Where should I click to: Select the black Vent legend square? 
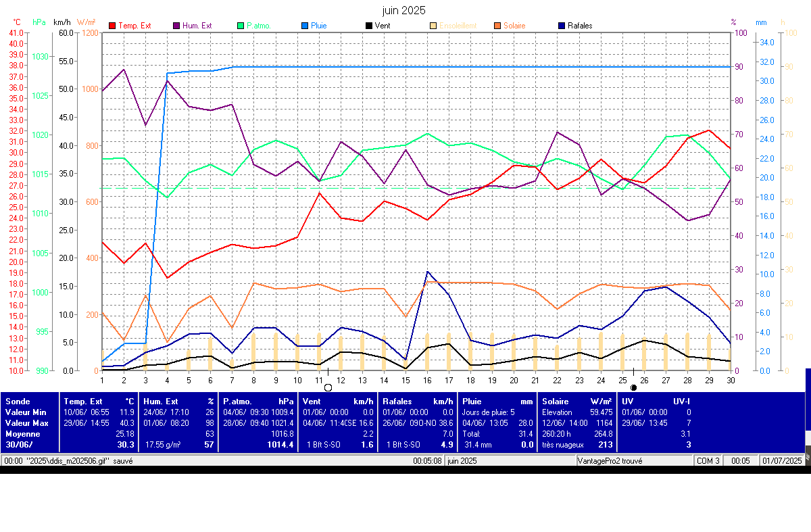[368, 26]
